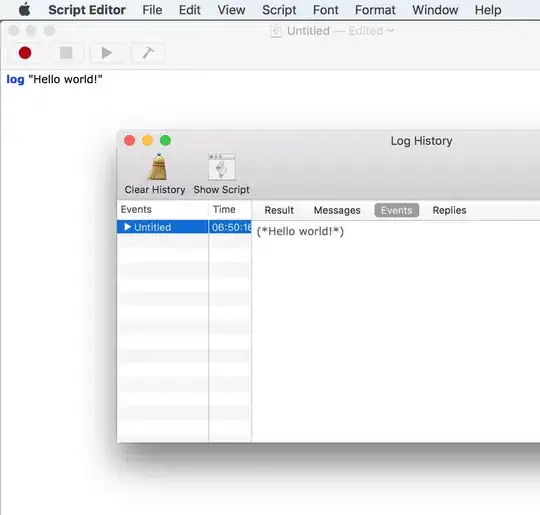Image resolution: width=540 pixels, height=515 pixels.
Task: Open the Font menu
Action: click(x=325, y=10)
